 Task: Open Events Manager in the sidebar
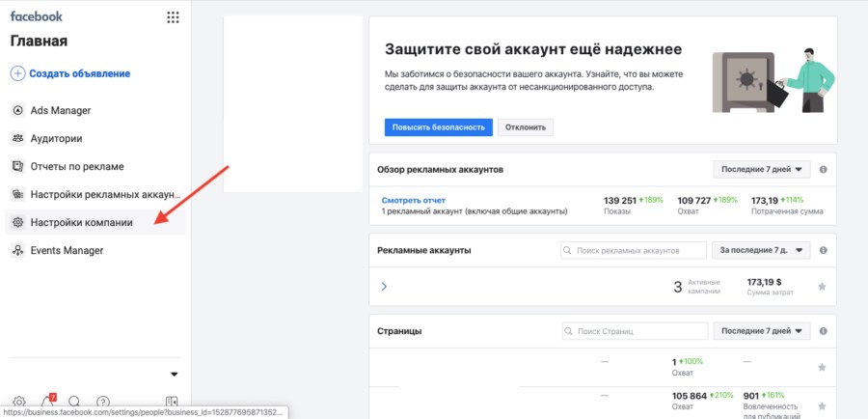pos(95,250)
